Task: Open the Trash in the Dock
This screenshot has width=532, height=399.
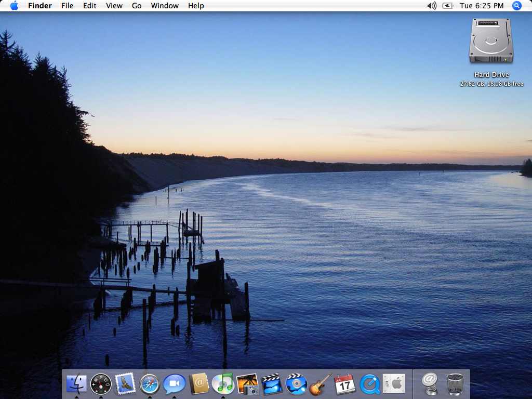Action: (455, 384)
